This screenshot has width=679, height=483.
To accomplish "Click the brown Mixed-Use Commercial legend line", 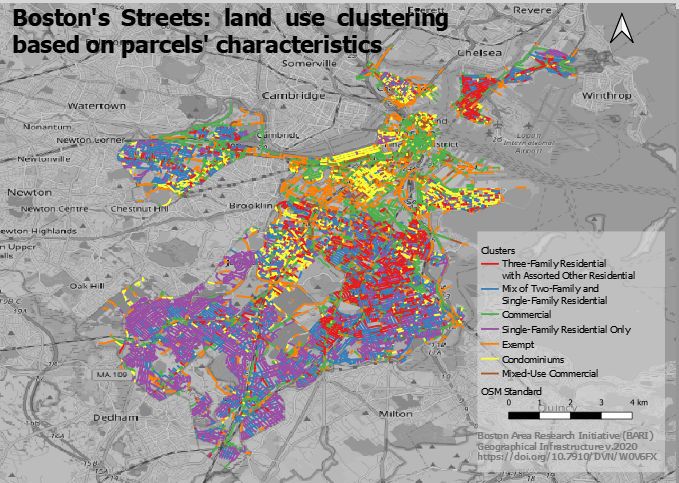I will 490,374.
